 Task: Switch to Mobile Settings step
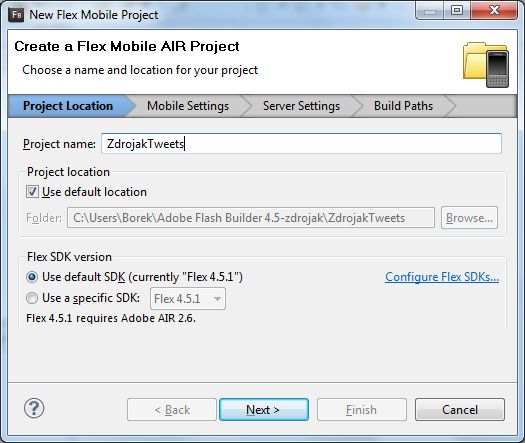click(x=188, y=106)
